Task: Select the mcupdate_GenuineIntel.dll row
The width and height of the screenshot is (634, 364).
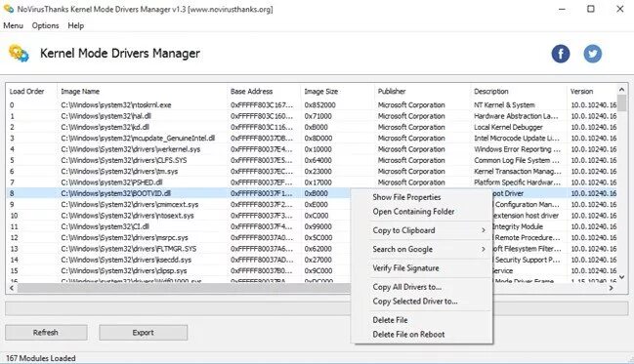Action: click(312, 139)
